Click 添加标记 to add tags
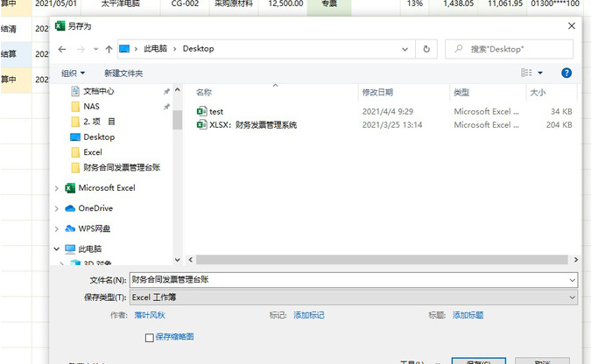Image resolution: width=591 pixels, height=364 pixels. [309, 315]
